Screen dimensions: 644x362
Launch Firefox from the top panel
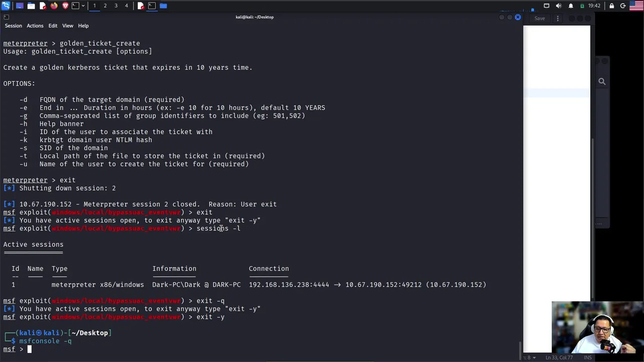coord(54,6)
